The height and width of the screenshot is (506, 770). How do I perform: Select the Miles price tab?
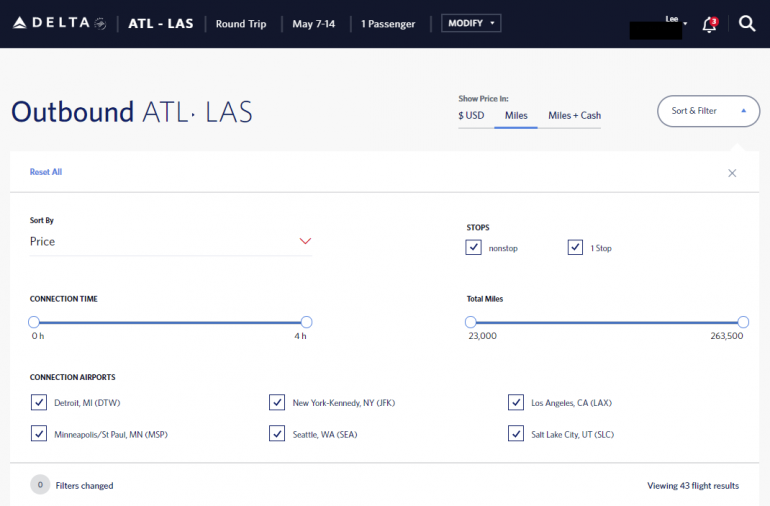(516, 115)
